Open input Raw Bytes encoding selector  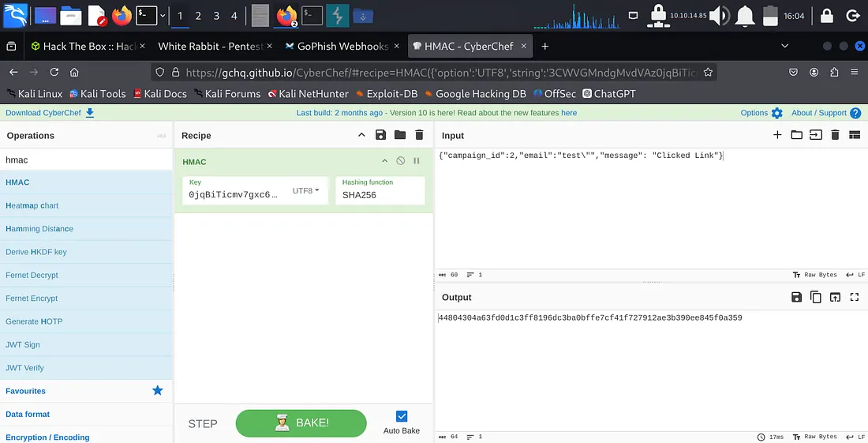pyautogui.click(x=814, y=275)
